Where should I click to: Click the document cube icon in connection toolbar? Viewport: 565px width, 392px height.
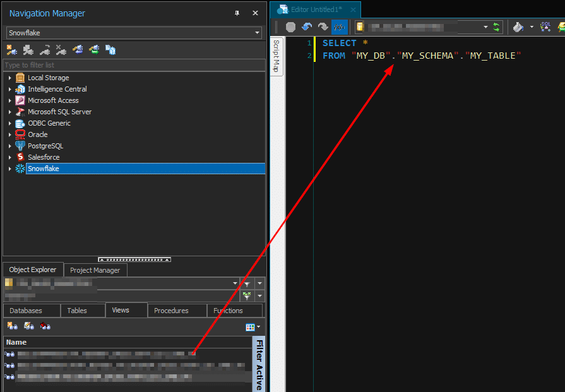tap(110, 50)
